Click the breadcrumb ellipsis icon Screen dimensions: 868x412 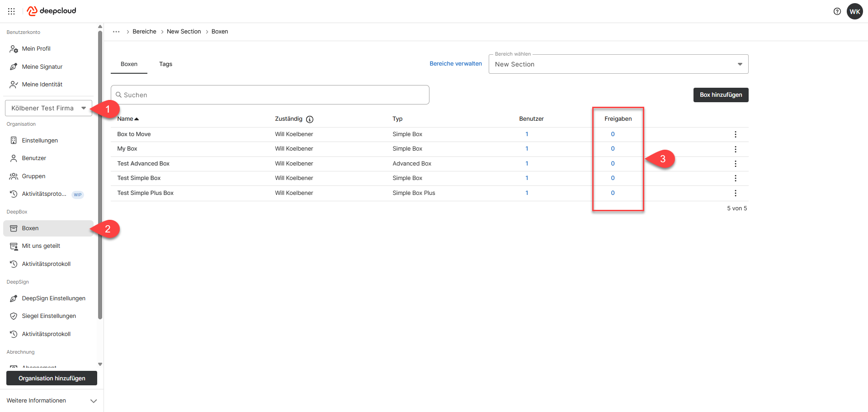(x=116, y=32)
